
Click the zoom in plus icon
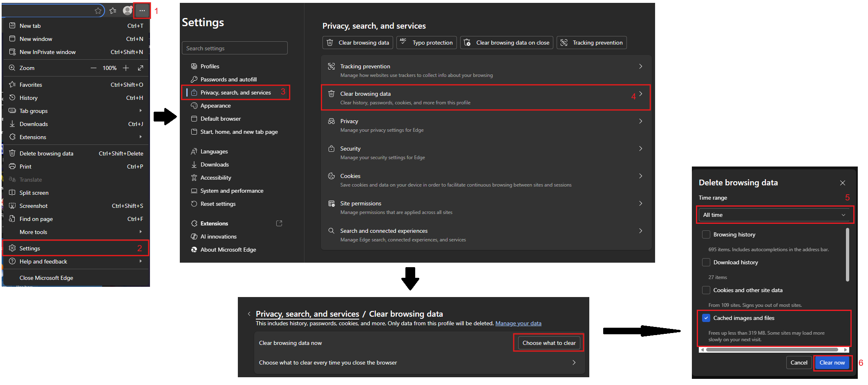point(126,68)
